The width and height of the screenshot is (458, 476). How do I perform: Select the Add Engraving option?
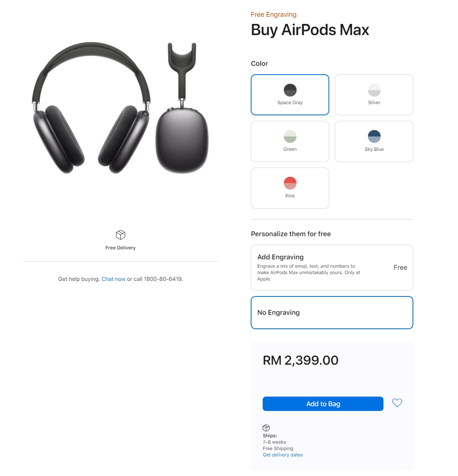point(332,267)
